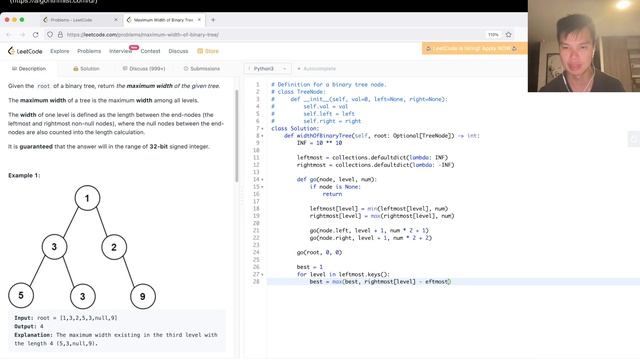Open a new browser tab with plus
The height and width of the screenshot is (360, 640).
pos(213,20)
